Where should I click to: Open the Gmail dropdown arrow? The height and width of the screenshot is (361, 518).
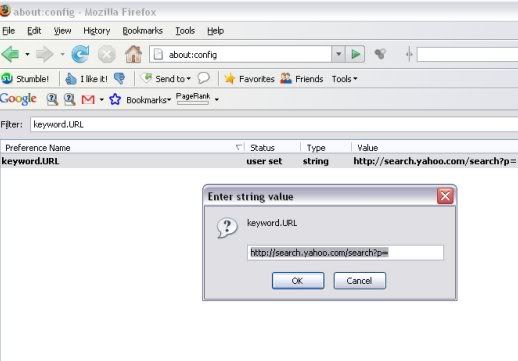point(102,99)
